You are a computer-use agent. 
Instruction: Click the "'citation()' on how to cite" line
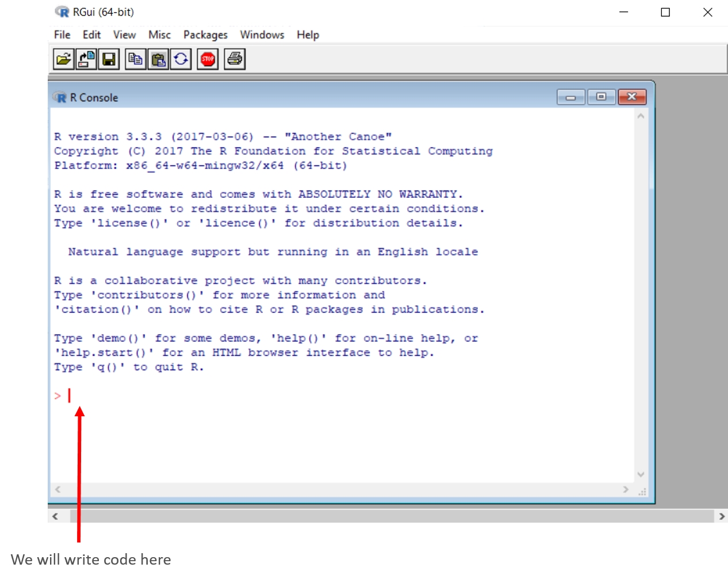pyautogui.click(x=270, y=309)
